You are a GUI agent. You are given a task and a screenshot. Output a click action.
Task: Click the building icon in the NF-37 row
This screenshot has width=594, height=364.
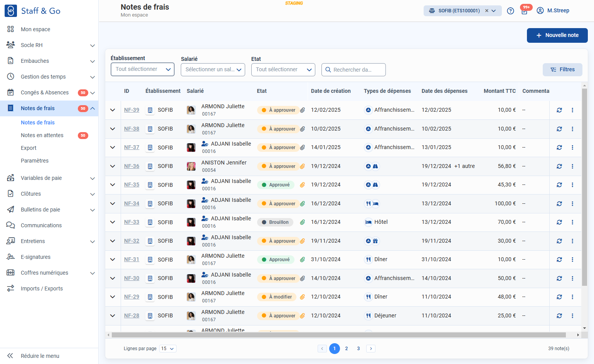(x=150, y=148)
